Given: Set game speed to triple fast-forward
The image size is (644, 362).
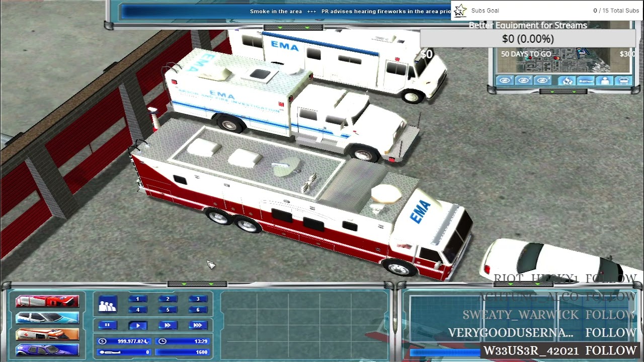Looking at the screenshot, I should pyautogui.click(x=198, y=325).
